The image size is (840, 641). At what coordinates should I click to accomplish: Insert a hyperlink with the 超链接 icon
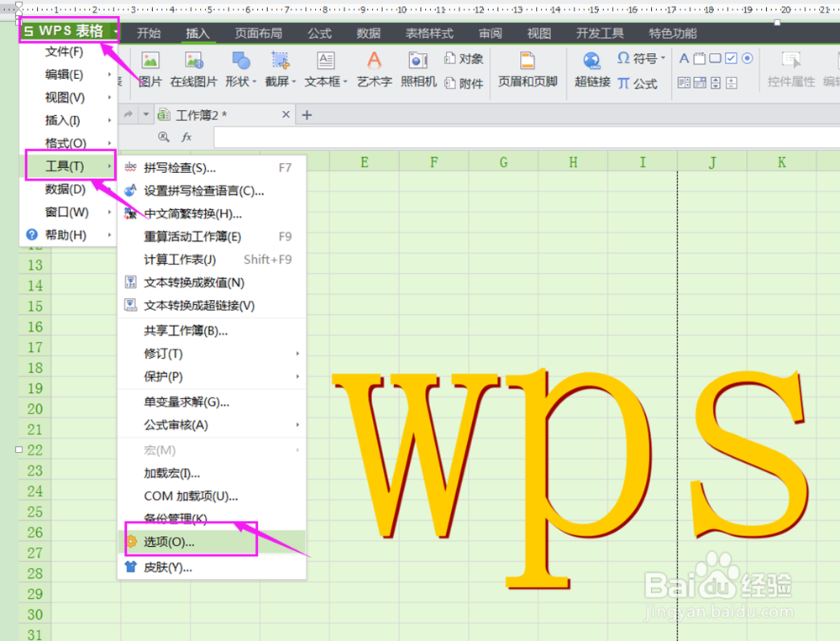(591, 67)
